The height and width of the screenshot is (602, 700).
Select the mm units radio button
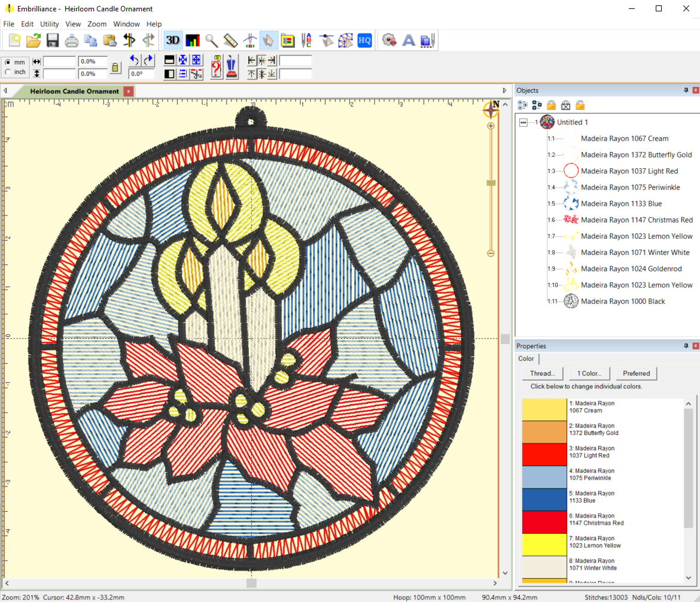(8, 62)
